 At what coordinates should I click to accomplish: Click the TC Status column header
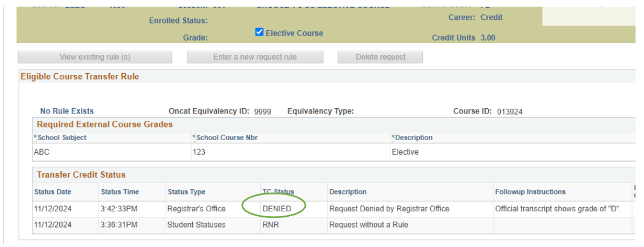coord(278,192)
